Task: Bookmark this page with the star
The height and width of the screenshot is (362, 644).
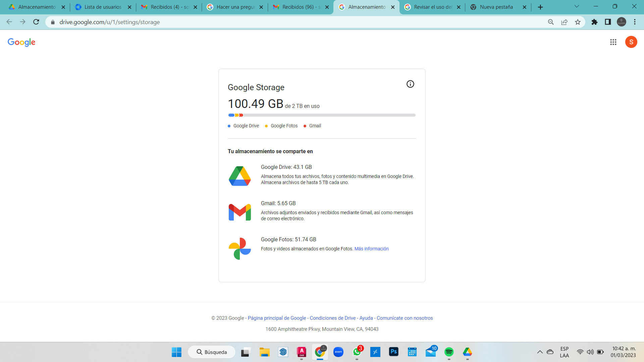Action: point(578,22)
